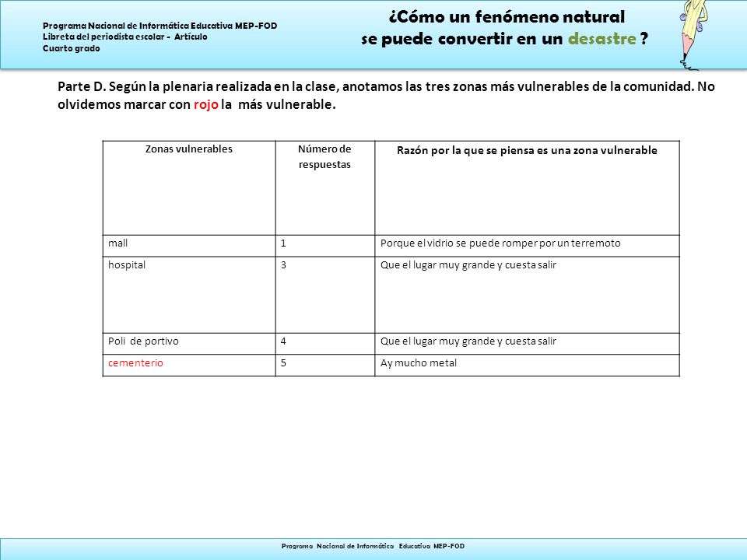Select response count '3' for hospital
The width and height of the screenshot is (747, 560).
[x=325, y=295]
